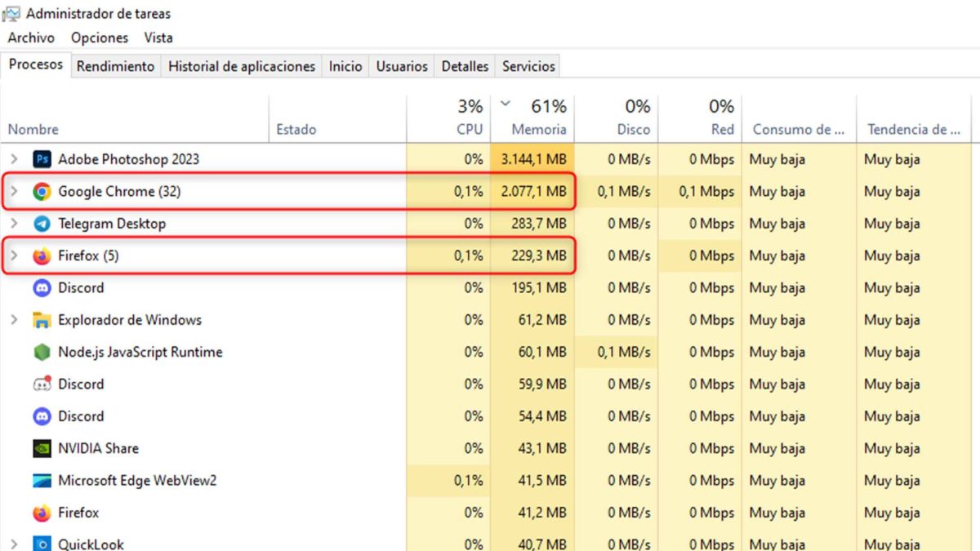Click the 41,5 MB memory value

544,481
